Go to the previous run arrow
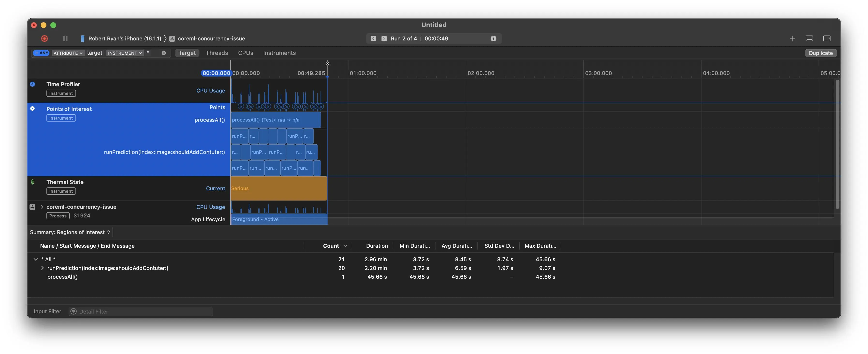 coord(373,38)
